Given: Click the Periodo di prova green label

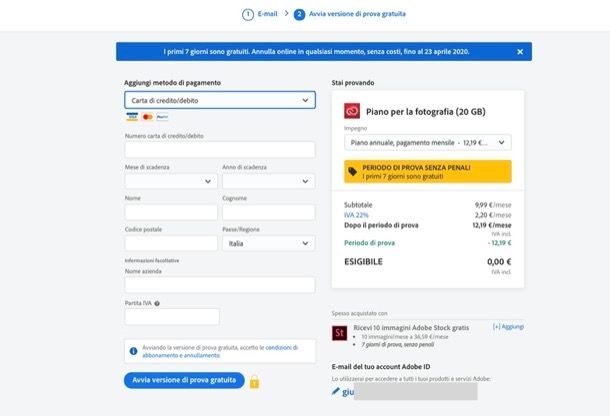Looking at the screenshot, I should pos(369,243).
